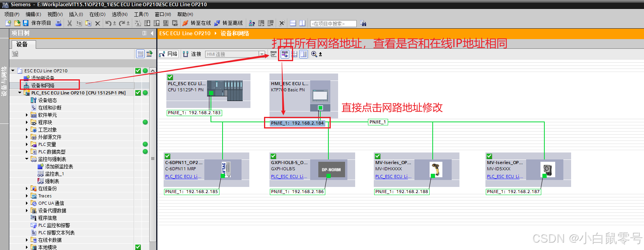Follow PLC_ESC ECU link under MV-IDHXXXX

pyautogui.click(x=393, y=176)
